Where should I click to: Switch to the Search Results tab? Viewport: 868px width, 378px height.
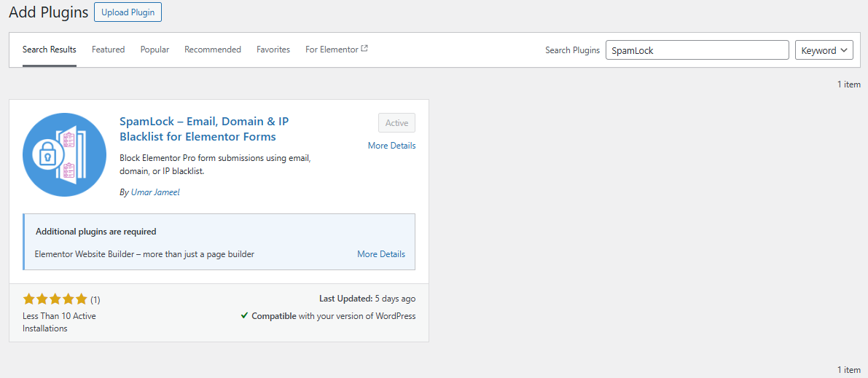tap(50, 50)
